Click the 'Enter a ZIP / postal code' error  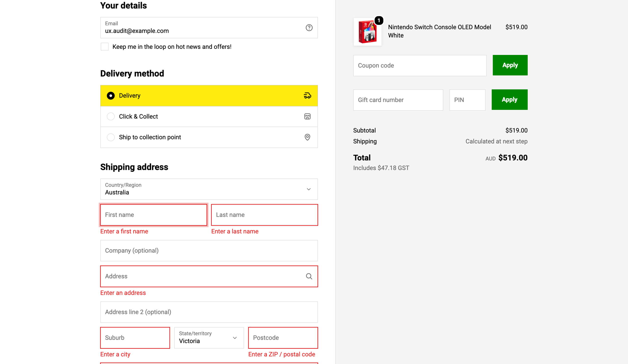[x=282, y=354]
